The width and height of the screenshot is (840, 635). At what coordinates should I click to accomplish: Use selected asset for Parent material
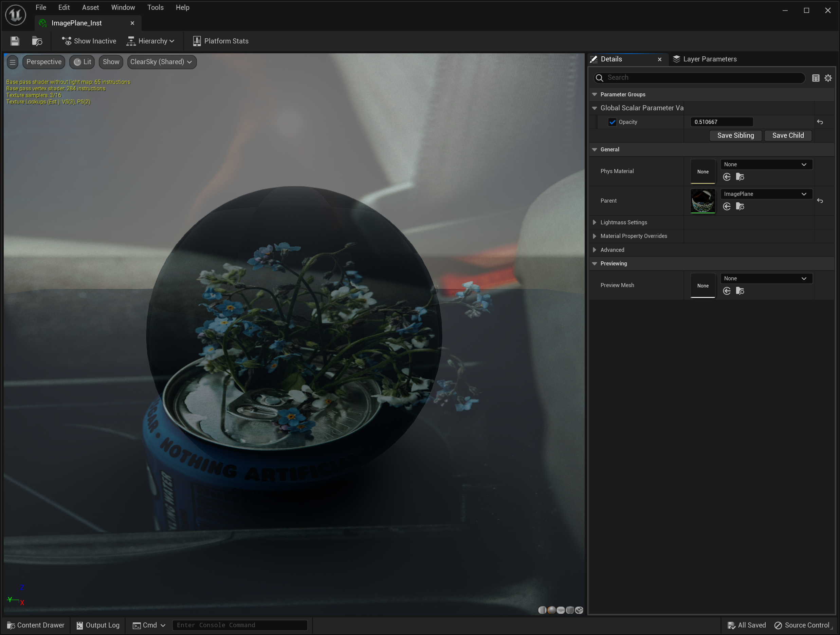point(727,206)
